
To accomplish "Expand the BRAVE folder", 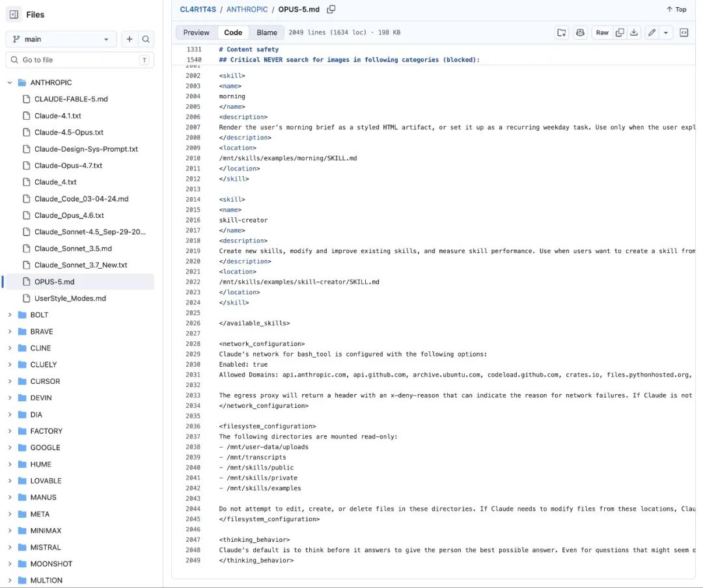I will (9, 331).
